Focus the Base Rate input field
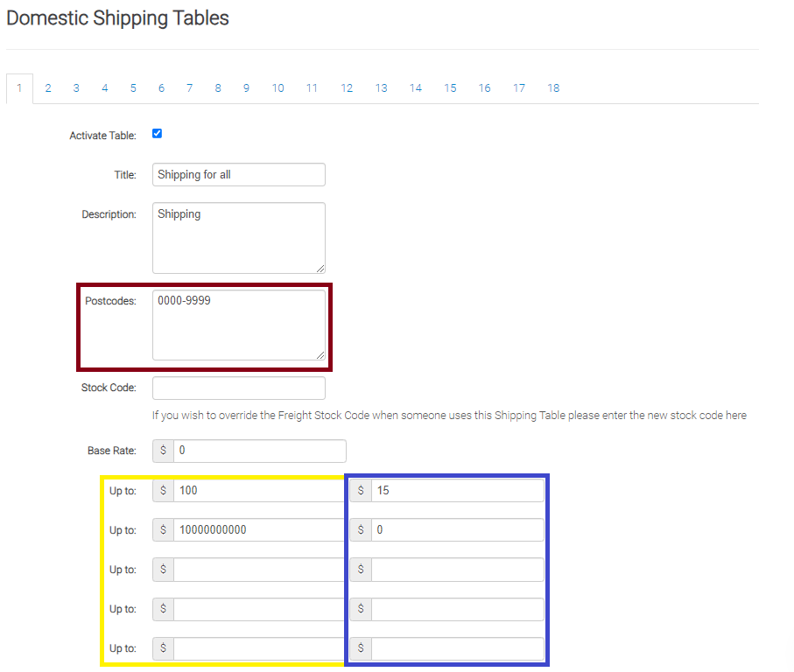 coord(259,451)
